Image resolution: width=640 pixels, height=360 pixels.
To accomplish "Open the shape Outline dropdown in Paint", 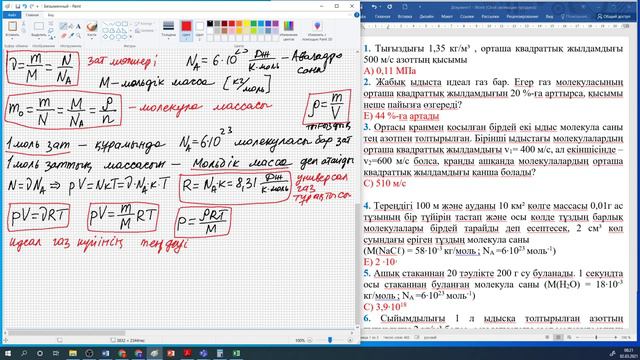I will pos(143,24).
